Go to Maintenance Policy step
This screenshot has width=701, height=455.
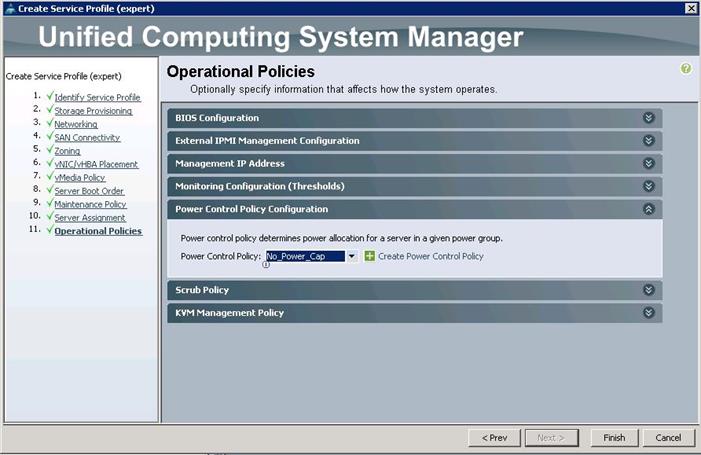90,204
